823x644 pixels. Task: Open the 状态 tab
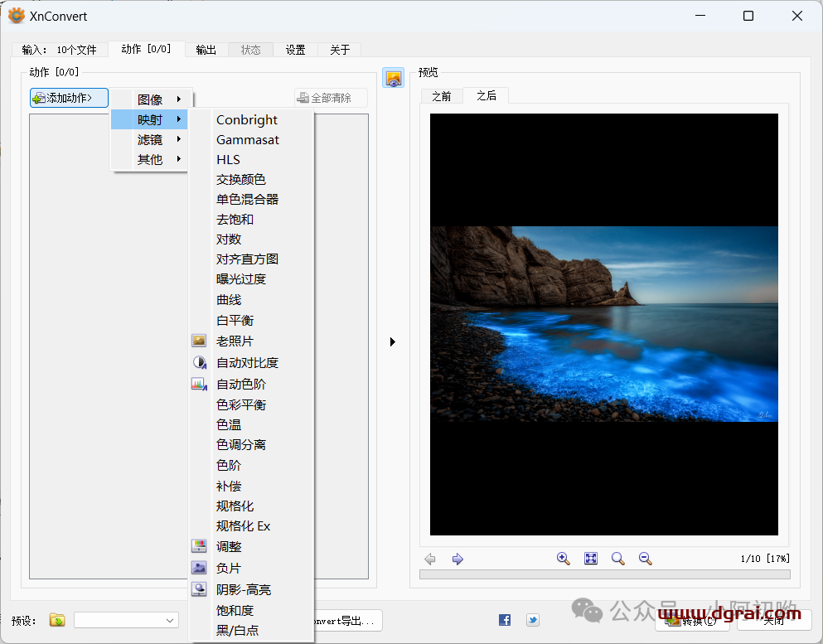[251, 50]
